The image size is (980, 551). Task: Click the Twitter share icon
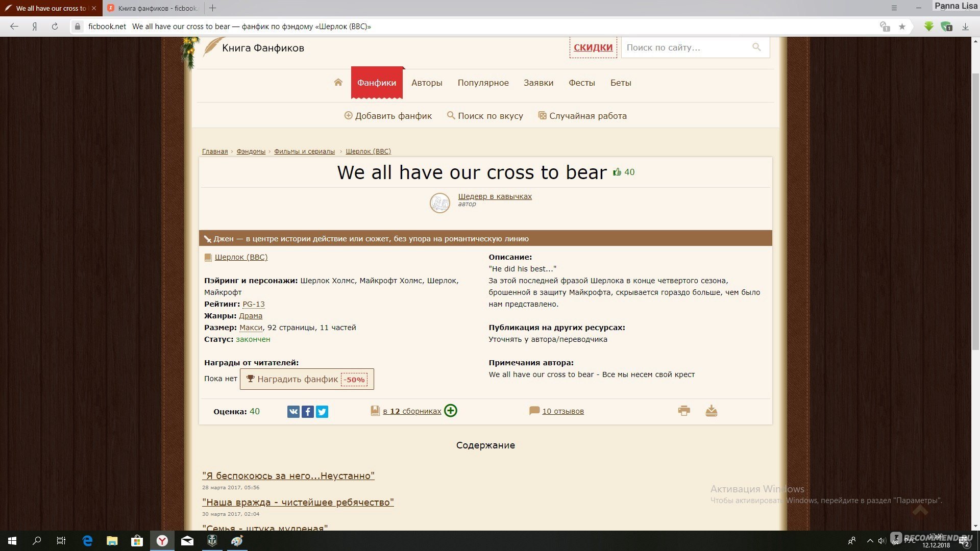pos(322,411)
